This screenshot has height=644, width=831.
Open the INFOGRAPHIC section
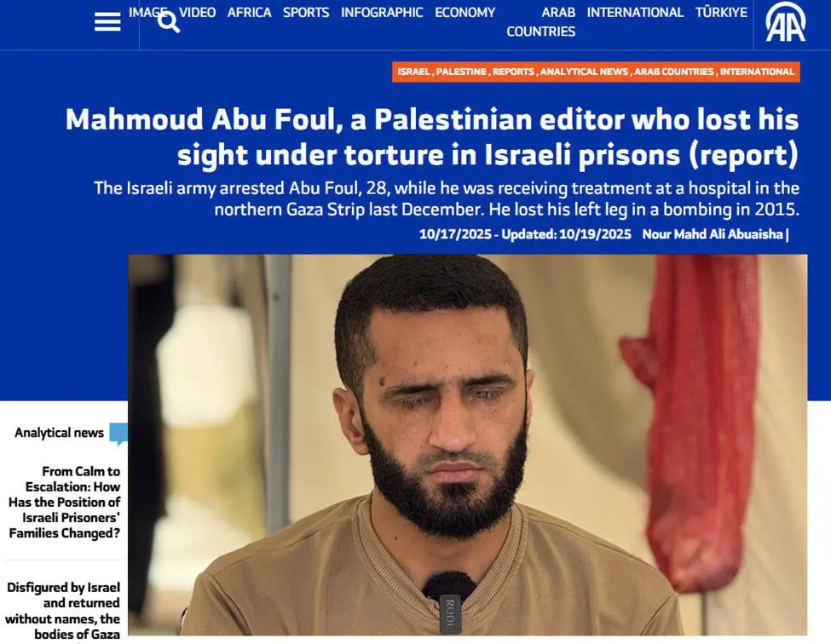382,12
